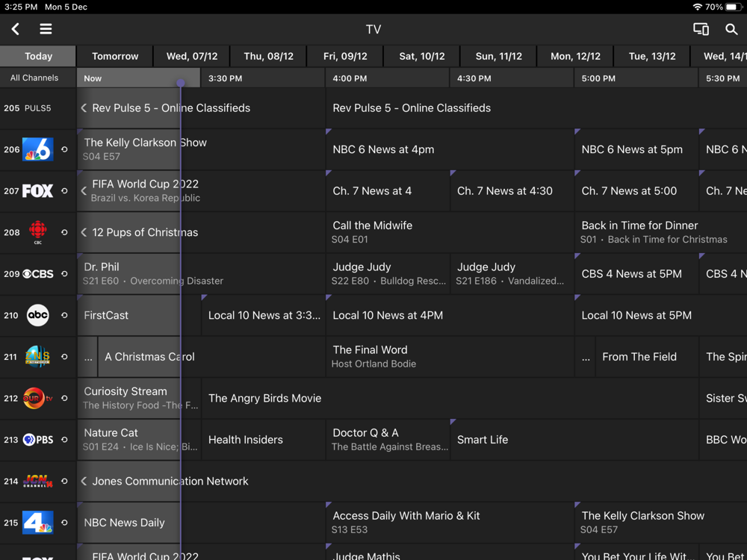Tap the replay icon on channel 212
The width and height of the screenshot is (747, 560).
click(64, 398)
